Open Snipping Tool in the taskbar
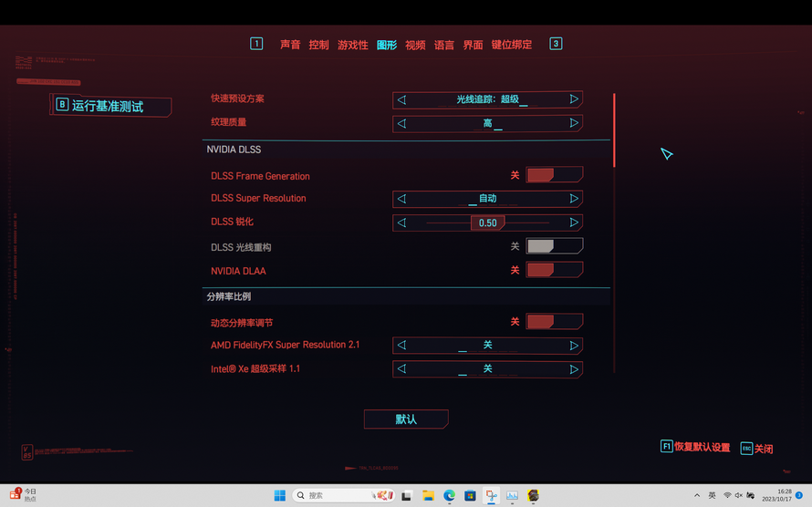Viewport: 812px width, 507px height. [x=491, y=496]
